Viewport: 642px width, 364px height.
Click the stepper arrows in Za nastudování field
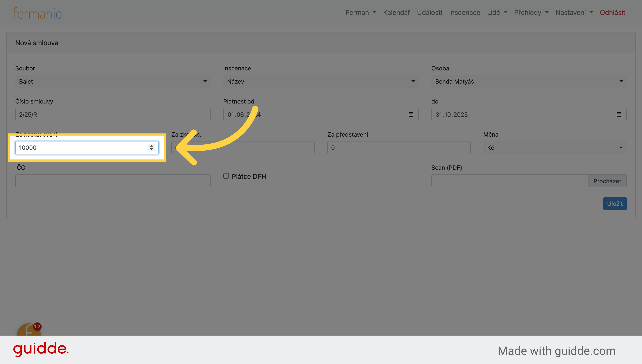coord(152,147)
